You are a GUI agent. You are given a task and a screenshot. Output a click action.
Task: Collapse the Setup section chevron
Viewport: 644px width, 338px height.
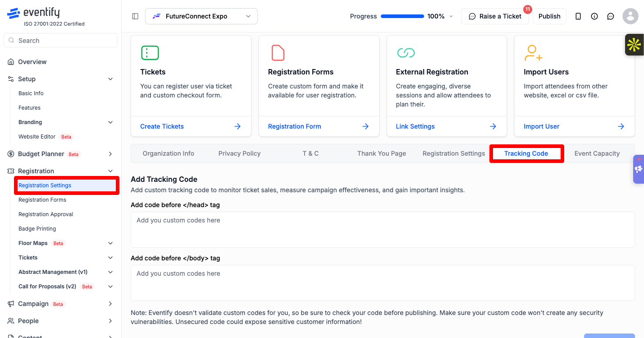(110, 79)
